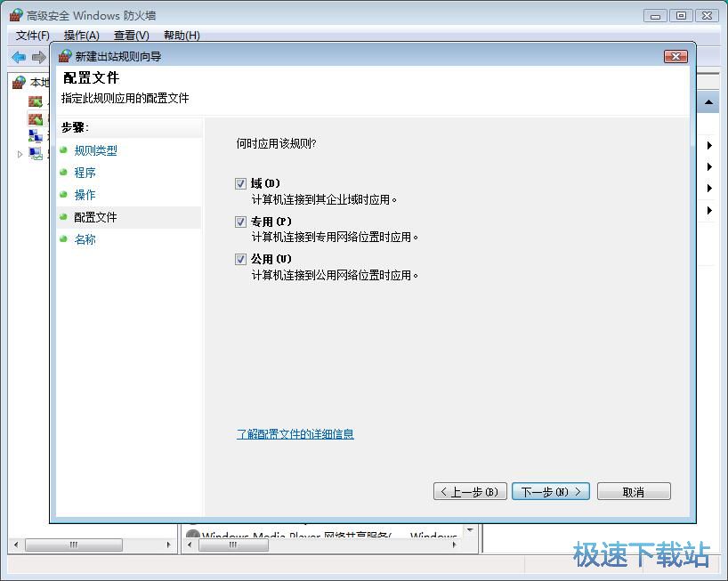Open the third actions pane submenu arrow
This screenshot has height=581, width=728.
point(709,188)
